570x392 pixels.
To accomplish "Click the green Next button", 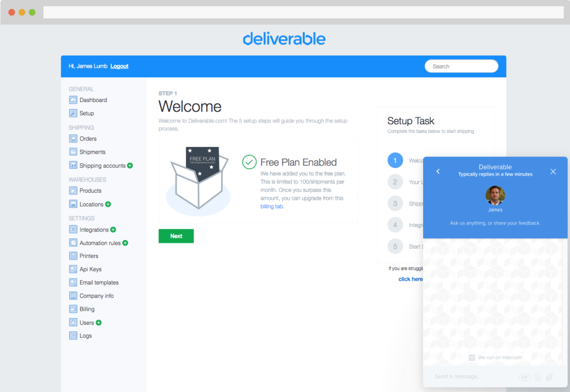I will [x=176, y=236].
